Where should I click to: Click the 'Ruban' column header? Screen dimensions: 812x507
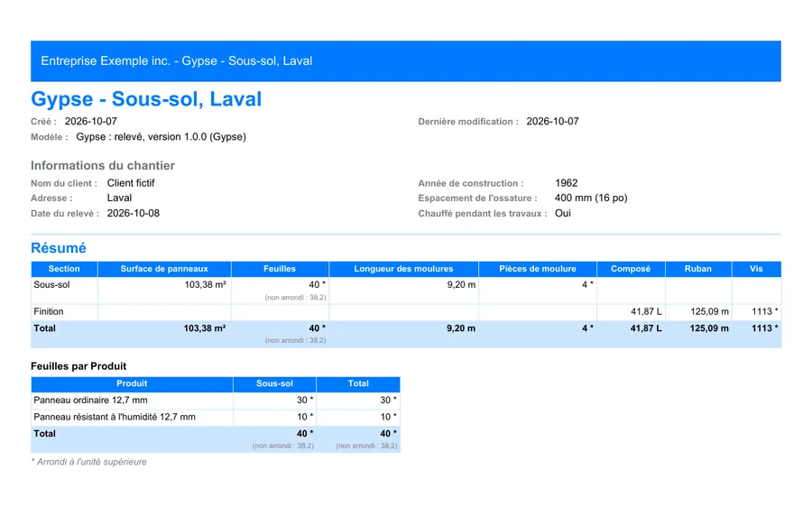coord(698,269)
